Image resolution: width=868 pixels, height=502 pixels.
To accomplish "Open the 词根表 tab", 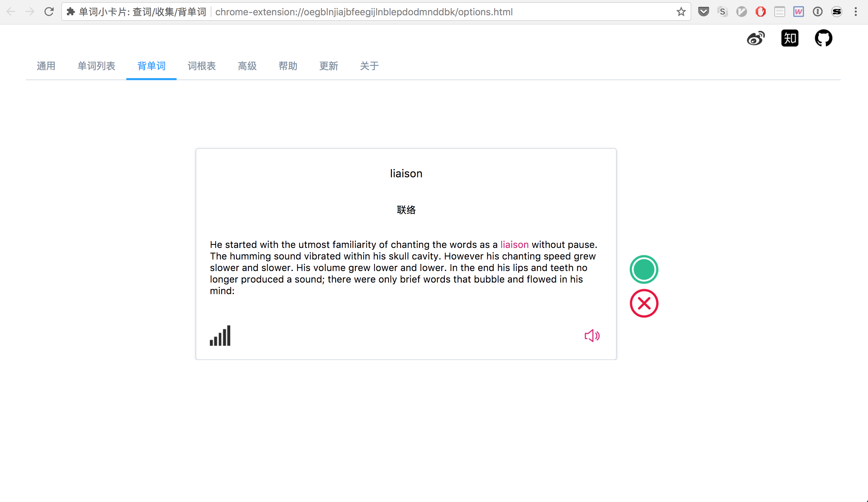I will point(201,66).
